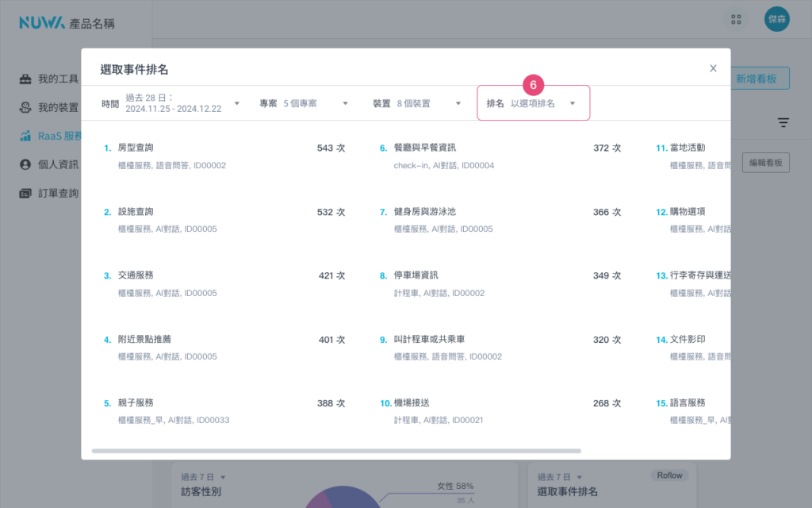Select ranking item 文件影印
812x508 pixels.
(688, 339)
